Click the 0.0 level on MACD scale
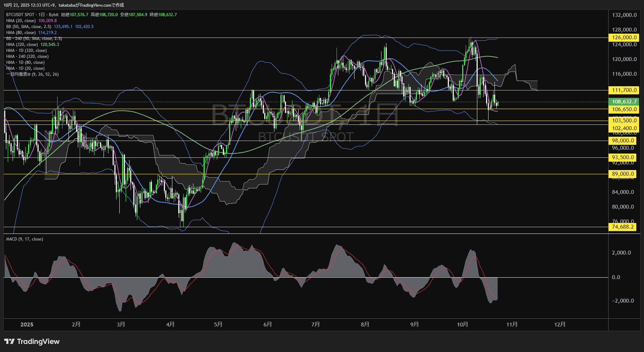This screenshot has width=644, height=352. (x=616, y=277)
